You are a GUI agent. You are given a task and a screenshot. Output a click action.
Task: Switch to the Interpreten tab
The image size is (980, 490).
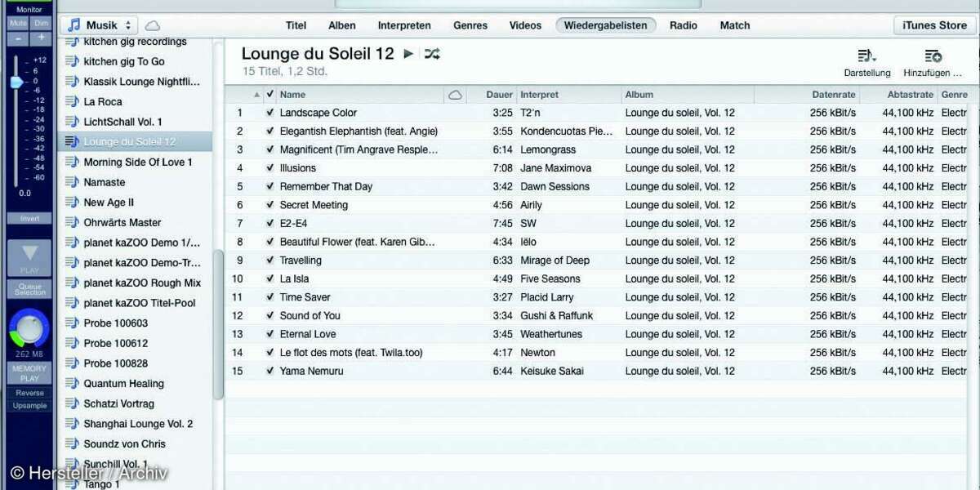tap(404, 25)
